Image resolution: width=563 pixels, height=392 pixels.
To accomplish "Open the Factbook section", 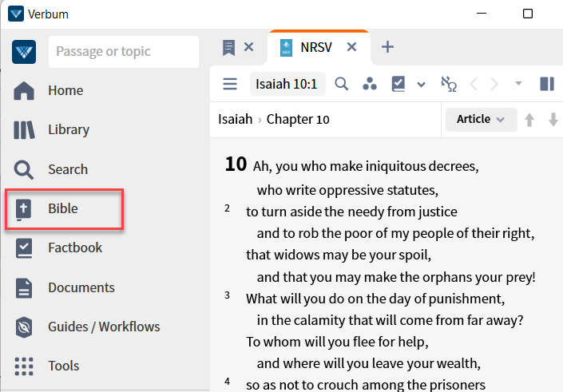I will 75,247.
